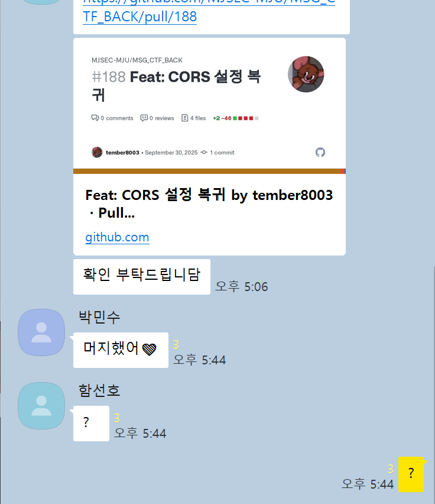Click the reviews icon in preview

[x=144, y=118]
